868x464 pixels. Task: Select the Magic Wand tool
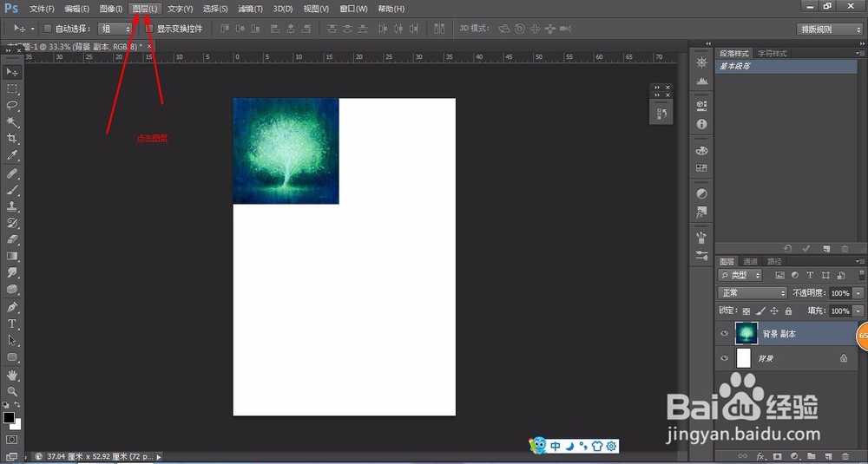[x=12, y=121]
